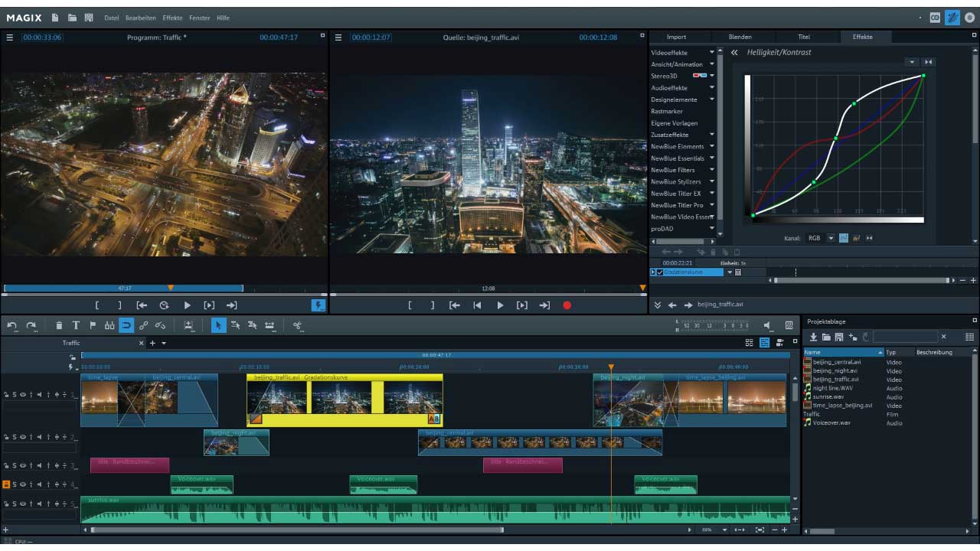This screenshot has width=980, height=551.
Task: Activate the standard mouse pointer tool
Action: (x=217, y=326)
